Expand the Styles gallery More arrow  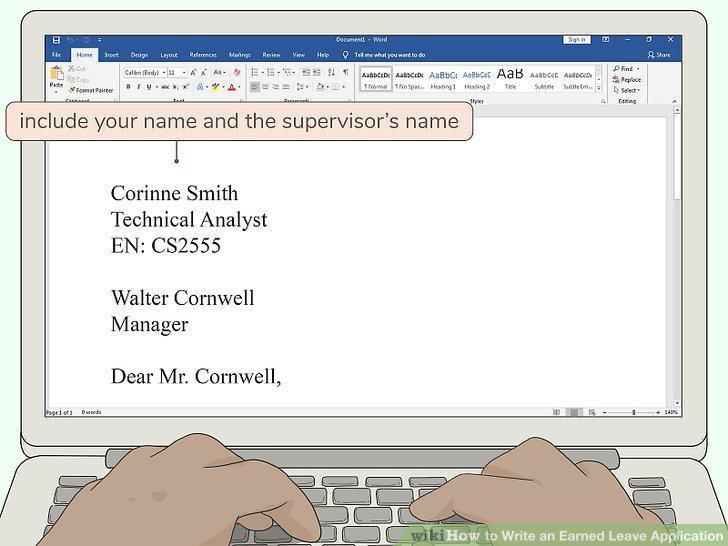coord(599,88)
